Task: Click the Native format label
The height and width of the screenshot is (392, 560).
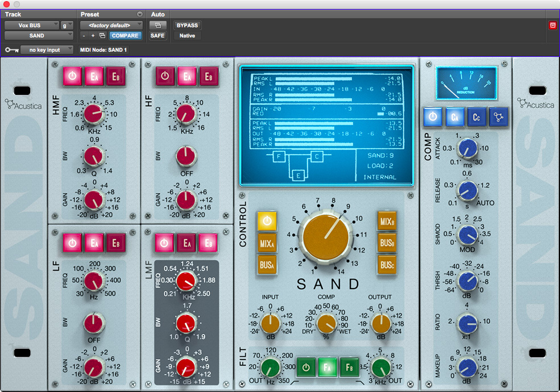Action: tap(187, 36)
